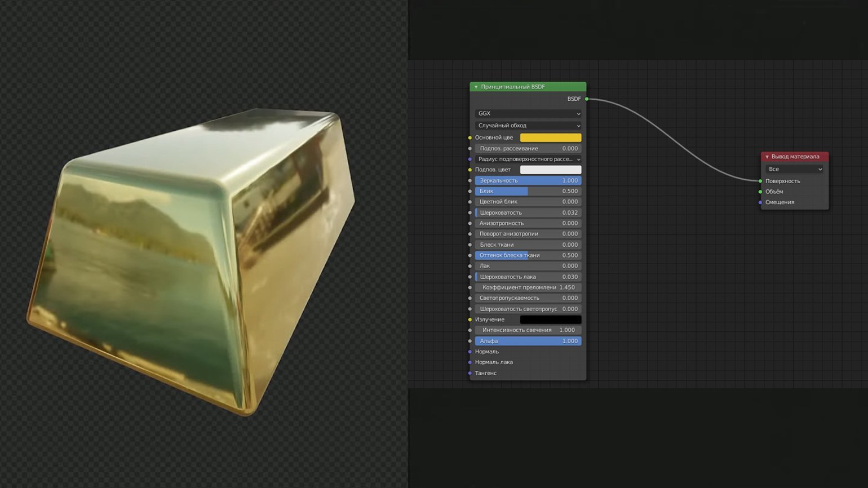Screen dimensions: 868x488
Task: Open the yellow Основной цвет color swatch
Action: (551, 137)
